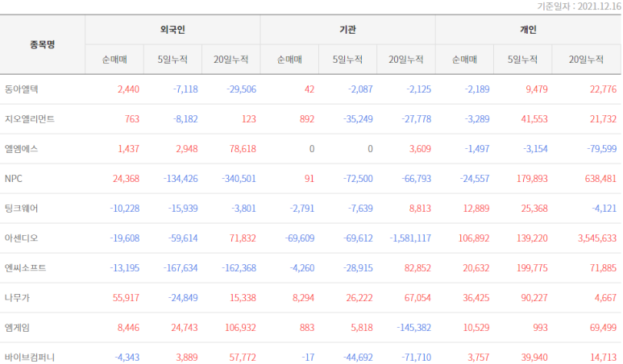Select value -44,692 in 바이브컴퍼니 row
The width and height of the screenshot is (623, 364).
click(x=358, y=358)
